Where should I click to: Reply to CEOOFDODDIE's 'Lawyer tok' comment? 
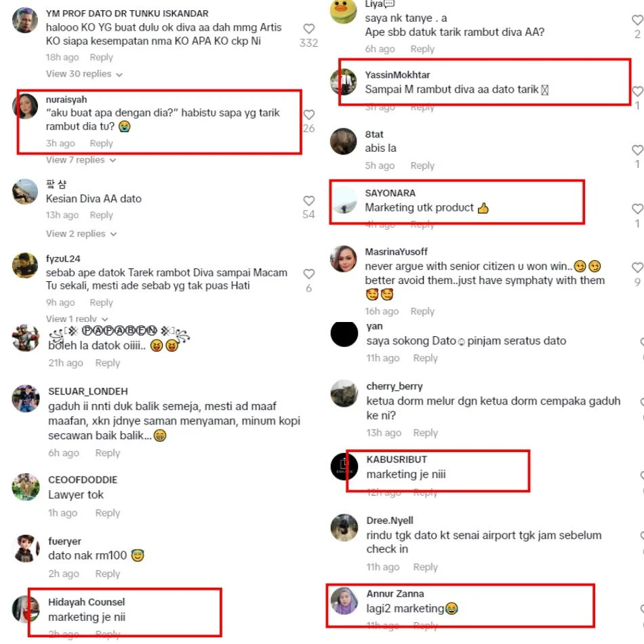(108, 513)
